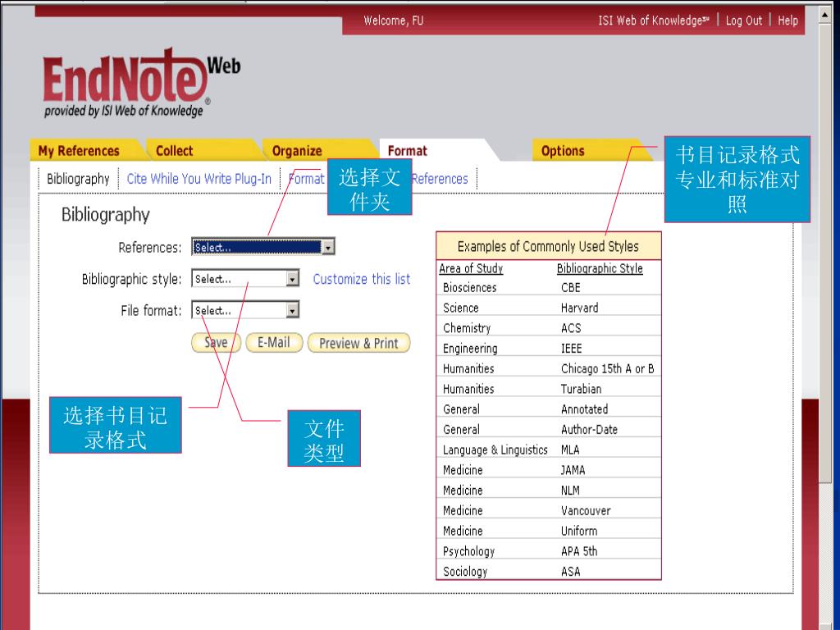Select the Harvard style entry

pos(579,308)
